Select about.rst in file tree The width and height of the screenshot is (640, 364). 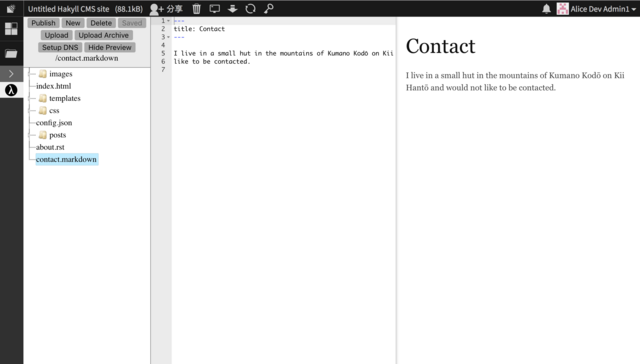pyautogui.click(x=50, y=147)
